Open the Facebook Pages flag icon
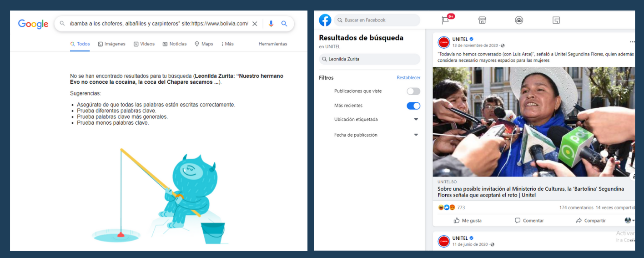This screenshot has width=644, height=258. tap(446, 20)
